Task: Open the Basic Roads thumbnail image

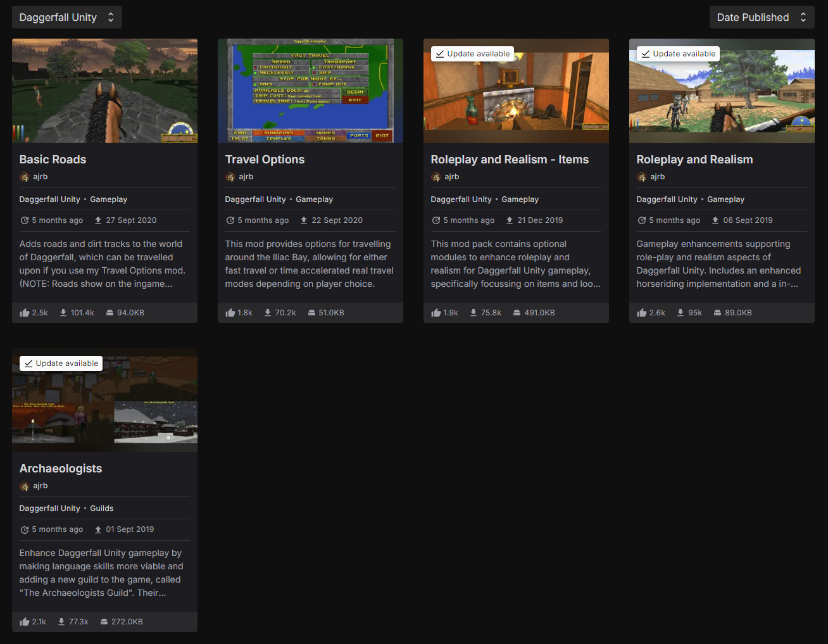Action: point(104,91)
